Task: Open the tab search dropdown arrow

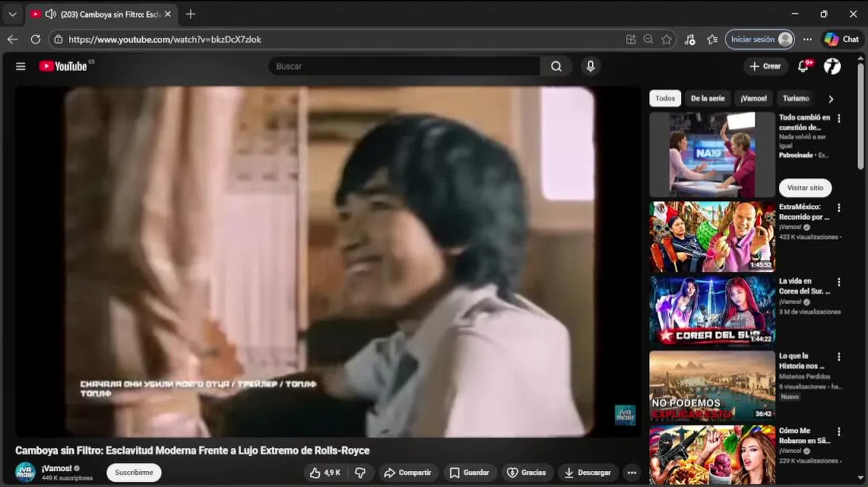Action: (12, 14)
